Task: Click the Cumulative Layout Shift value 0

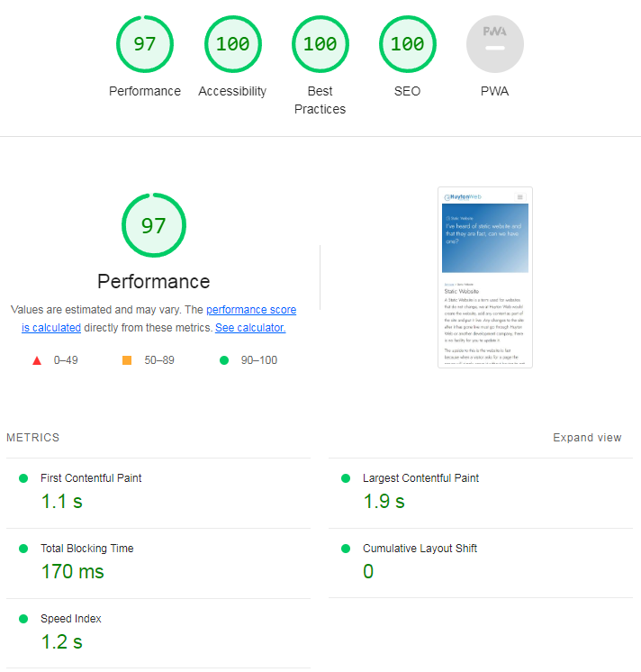Action: [x=368, y=572]
